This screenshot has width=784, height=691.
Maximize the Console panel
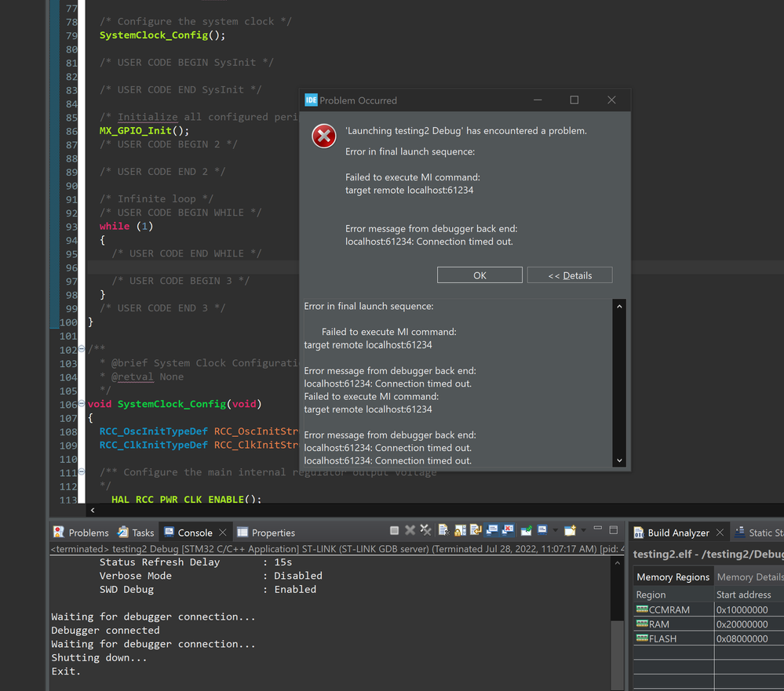[614, 530]
